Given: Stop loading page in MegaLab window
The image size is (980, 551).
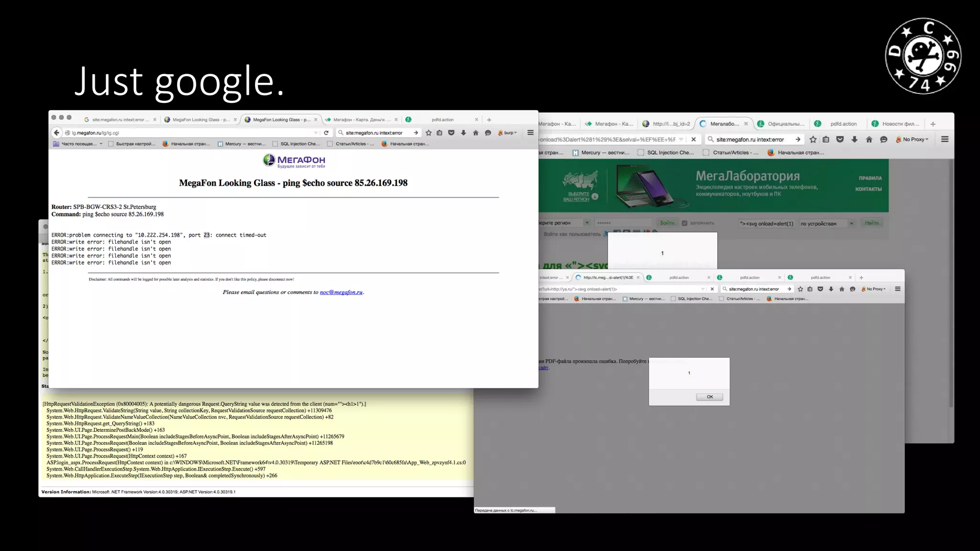Looking at the screenshot, I should 693,139.
